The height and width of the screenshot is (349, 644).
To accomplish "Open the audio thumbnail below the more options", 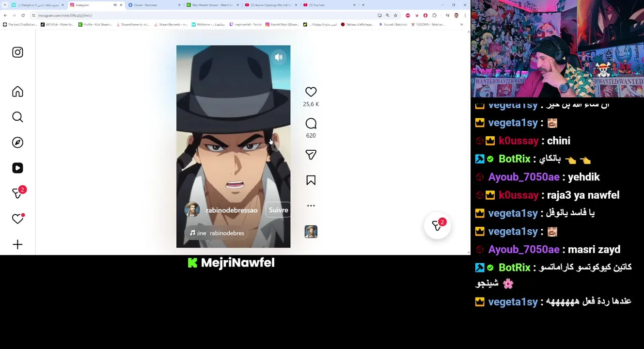I will 311,232.
